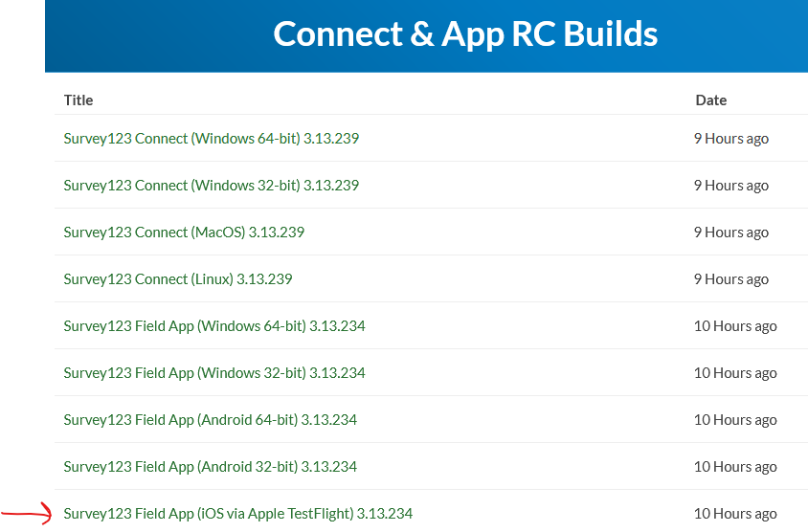Open Survey123 Field App (Android 32-bit) 3.13.234
The image size is (808, 532).
[211, 467]
